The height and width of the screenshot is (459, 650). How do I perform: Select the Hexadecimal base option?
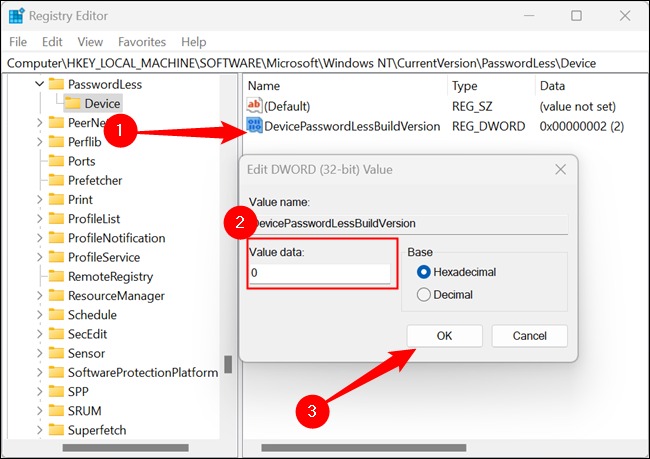pyautogui.click(x=423, y=272)
